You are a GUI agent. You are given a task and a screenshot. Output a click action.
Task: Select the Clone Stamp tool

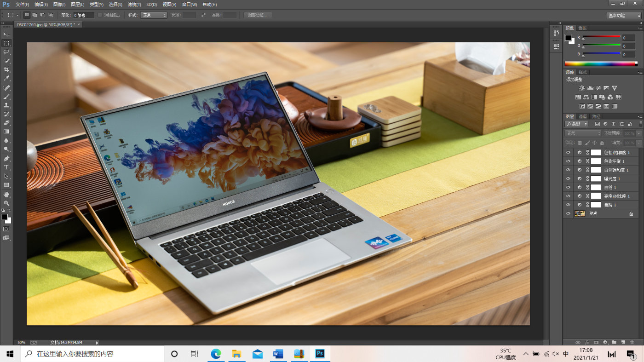6,105
